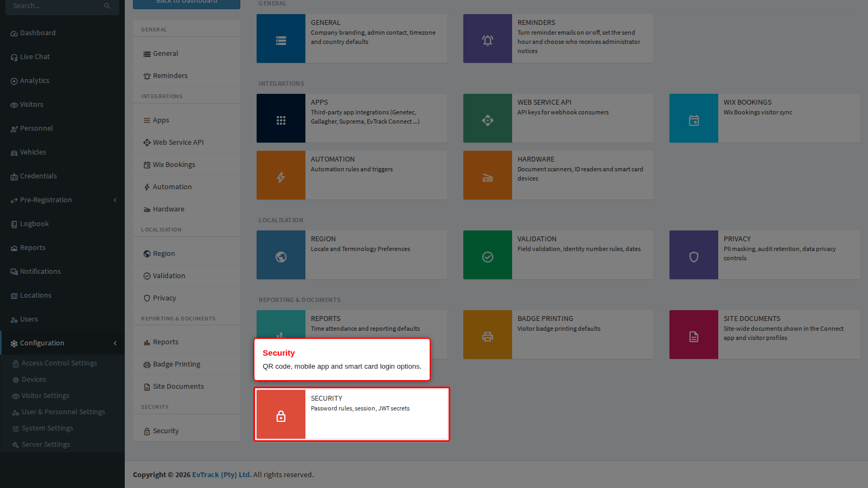Viewport: 868px width, 488px height.
Task: Select the Wix Bookings calendar tile icon
Action: (694, 120)
